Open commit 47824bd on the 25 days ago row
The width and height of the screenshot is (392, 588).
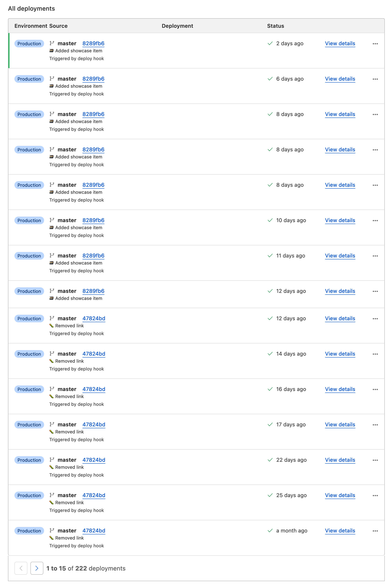pos(94,495)
